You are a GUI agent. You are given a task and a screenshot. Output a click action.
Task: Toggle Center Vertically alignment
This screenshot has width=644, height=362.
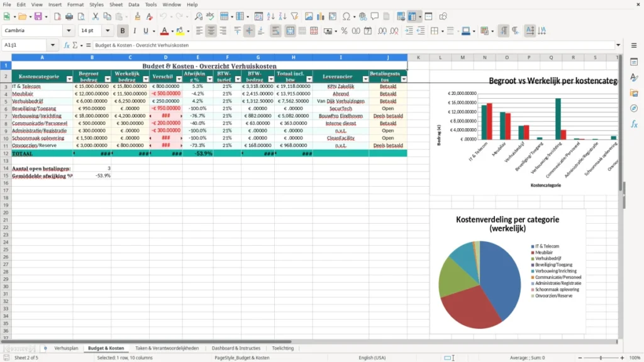coord(249,31)
